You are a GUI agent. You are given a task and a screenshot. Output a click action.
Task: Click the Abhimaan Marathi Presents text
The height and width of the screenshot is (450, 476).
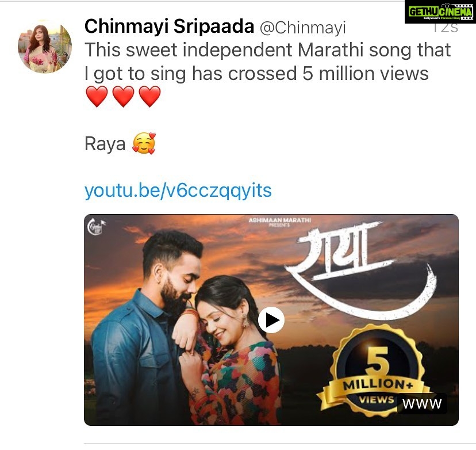point(279,222)
